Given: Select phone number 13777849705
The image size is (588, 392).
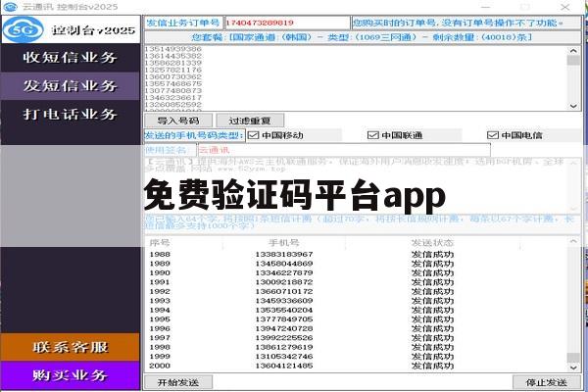Looking at the screenshot, I should pos(284,319).
